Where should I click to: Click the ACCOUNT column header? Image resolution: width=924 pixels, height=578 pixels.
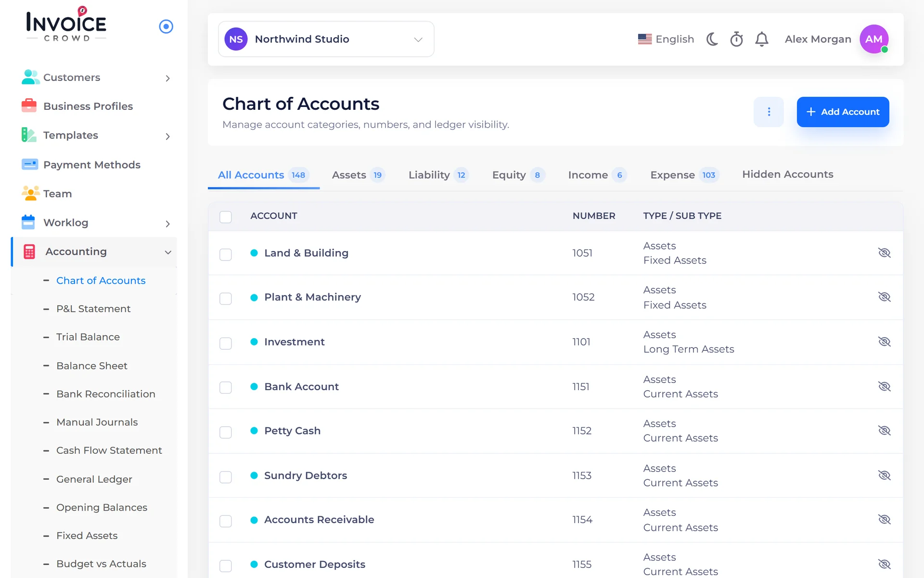point(274,216)
